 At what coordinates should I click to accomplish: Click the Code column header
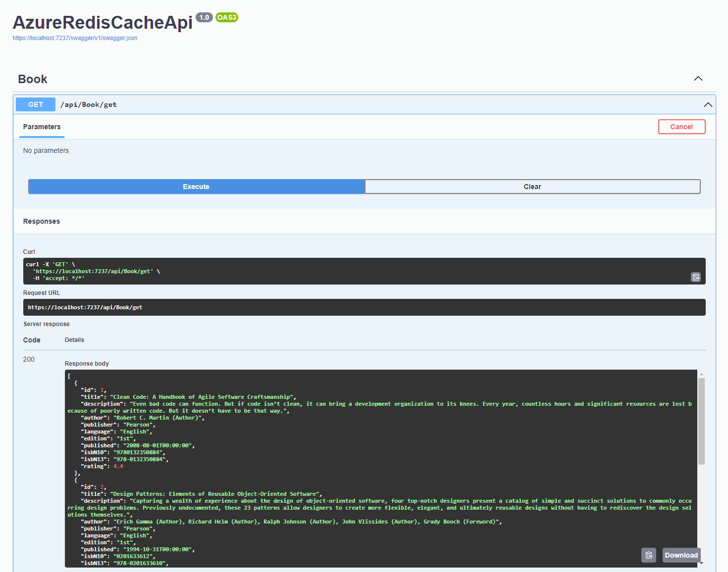pos(32,340)
